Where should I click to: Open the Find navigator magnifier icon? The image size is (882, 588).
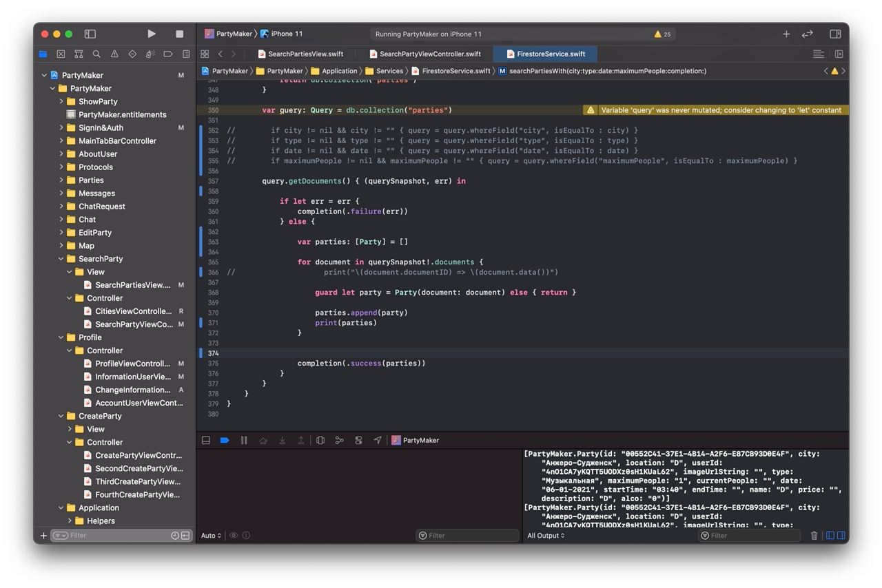pos(96,54)
